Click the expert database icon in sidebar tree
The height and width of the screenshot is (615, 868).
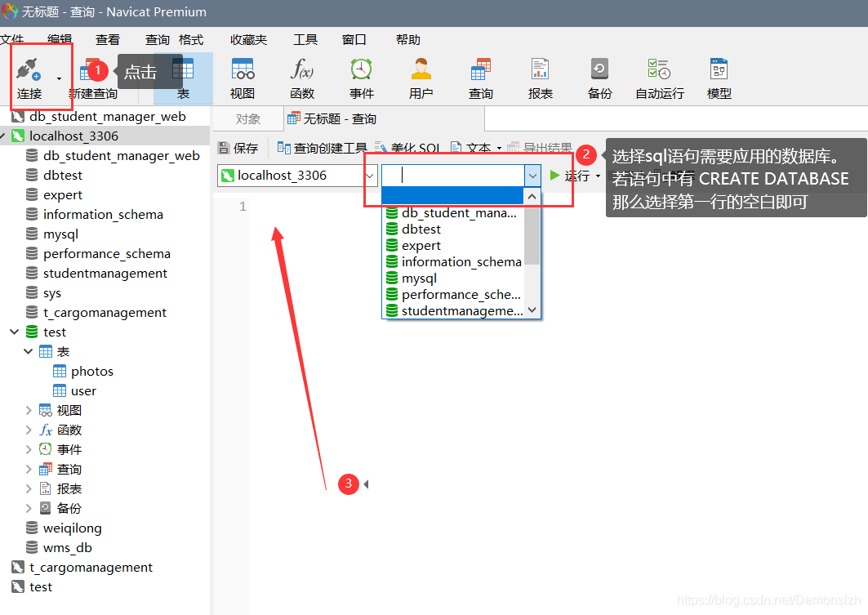tap(32, 195)
